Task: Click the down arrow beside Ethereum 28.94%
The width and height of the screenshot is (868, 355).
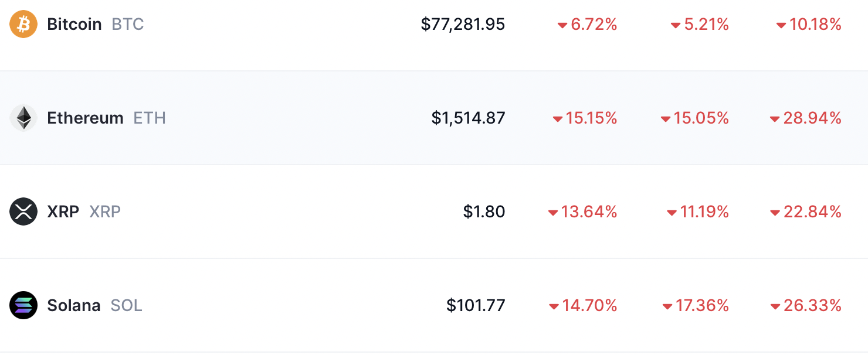Action: tap(775, 119)
